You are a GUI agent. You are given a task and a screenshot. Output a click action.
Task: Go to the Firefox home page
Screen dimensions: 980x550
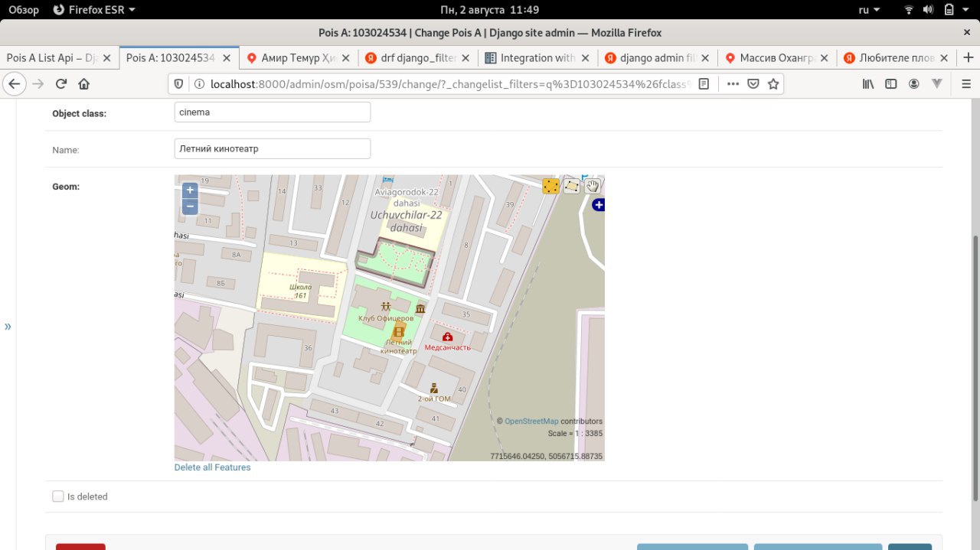pos(84,83)
